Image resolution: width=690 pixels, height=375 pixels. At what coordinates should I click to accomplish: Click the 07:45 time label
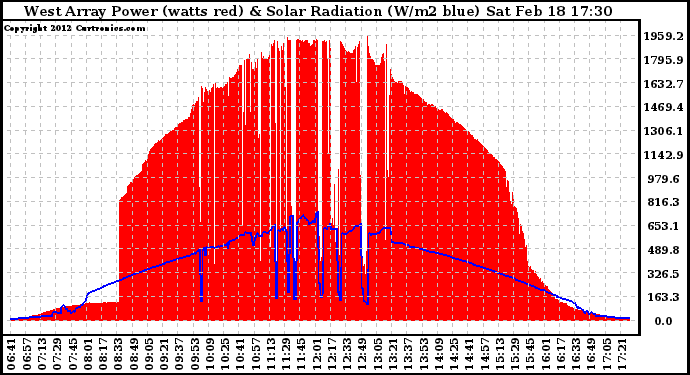pyautogui.click(x=71, y=354)
